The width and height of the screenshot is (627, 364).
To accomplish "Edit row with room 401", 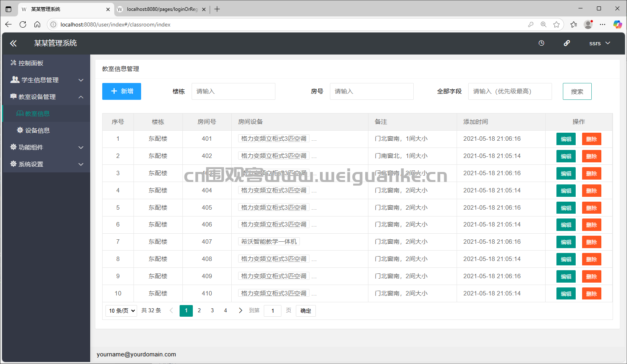I will pyautogui.click(x=566, y=139).
